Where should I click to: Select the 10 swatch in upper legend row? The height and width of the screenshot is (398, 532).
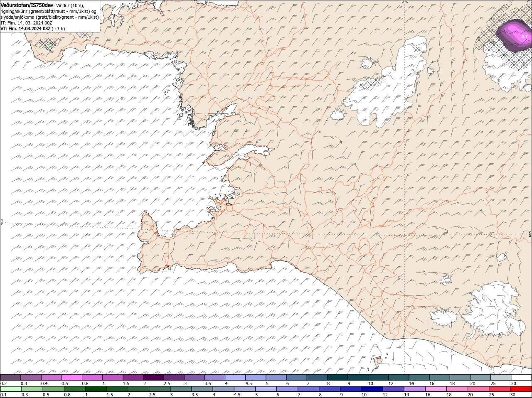tap(378, 377)
